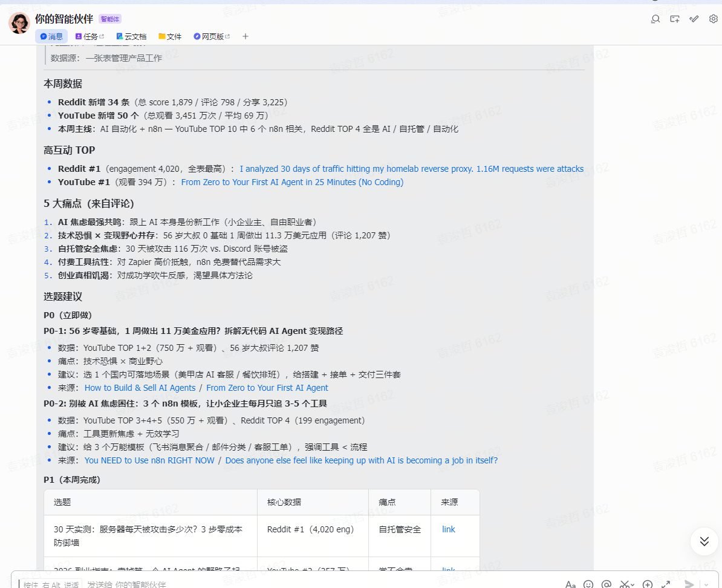Click the 智能体 badge
Viewport: 722px width, 588px height.
[x=110, y=19]
